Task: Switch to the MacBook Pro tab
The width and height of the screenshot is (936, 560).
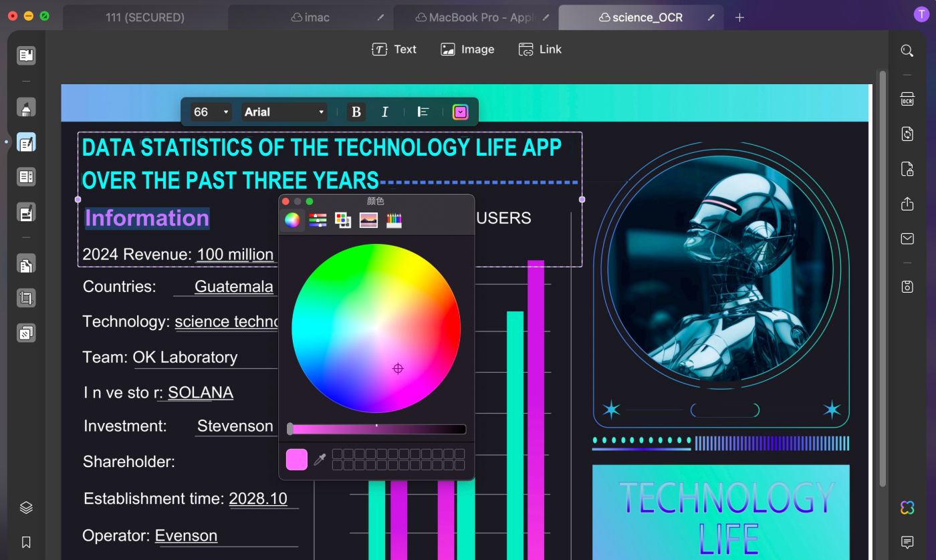Action: tap(475, 17)
